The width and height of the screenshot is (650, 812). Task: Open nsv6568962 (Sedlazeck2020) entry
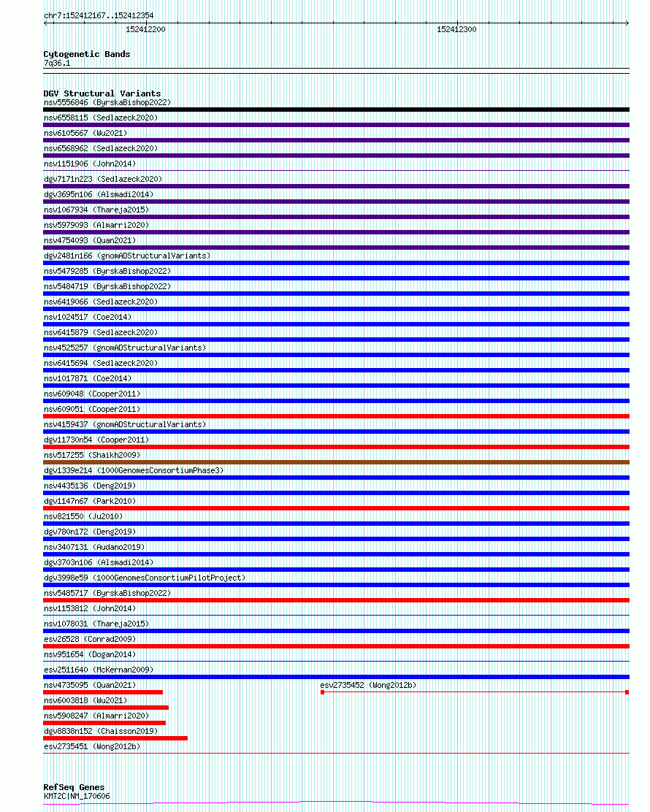(x=101, y=149)
